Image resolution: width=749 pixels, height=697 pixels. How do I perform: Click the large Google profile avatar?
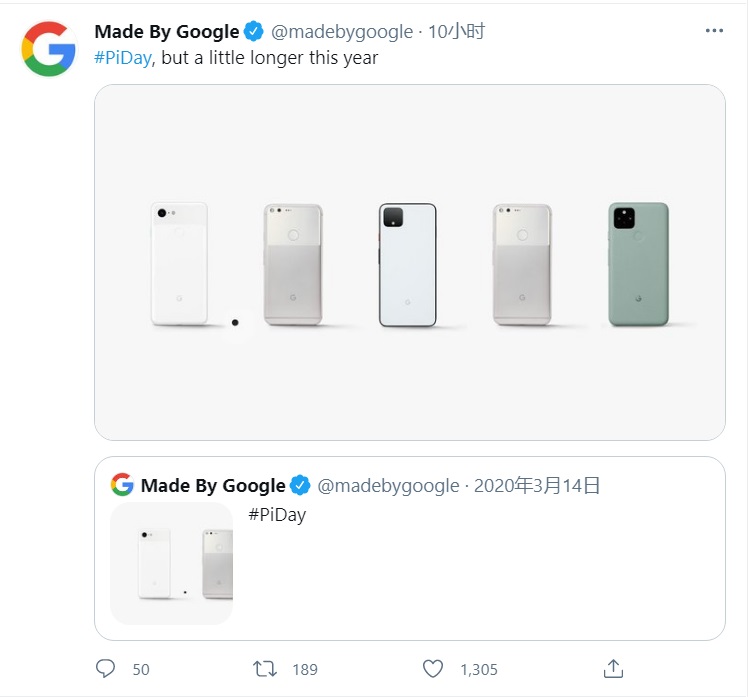tap(48, 48)
